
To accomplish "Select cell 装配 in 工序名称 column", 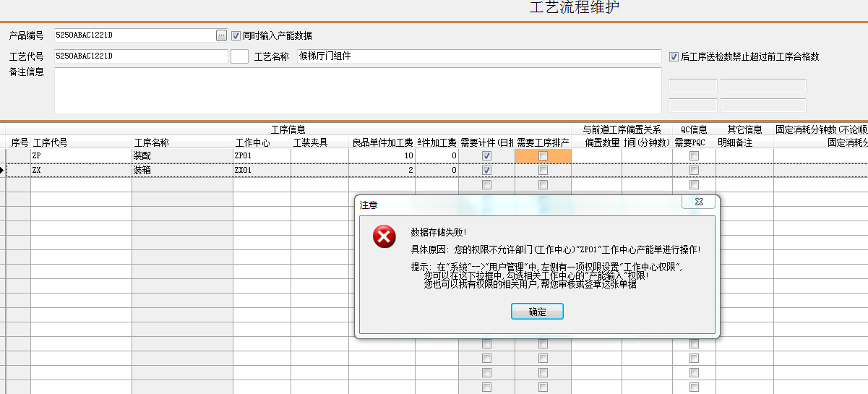I will 182,156.
